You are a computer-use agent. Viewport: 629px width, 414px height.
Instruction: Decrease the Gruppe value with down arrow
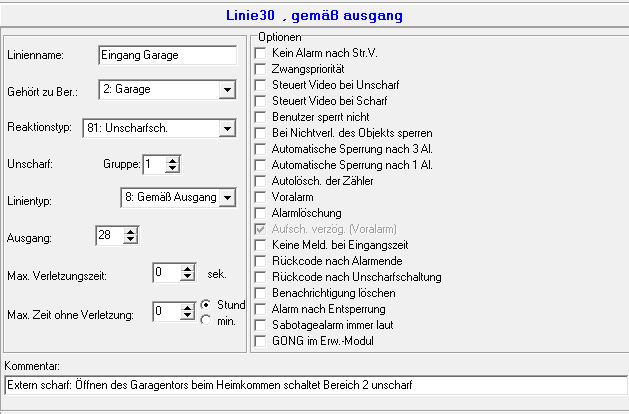point(172,168)
